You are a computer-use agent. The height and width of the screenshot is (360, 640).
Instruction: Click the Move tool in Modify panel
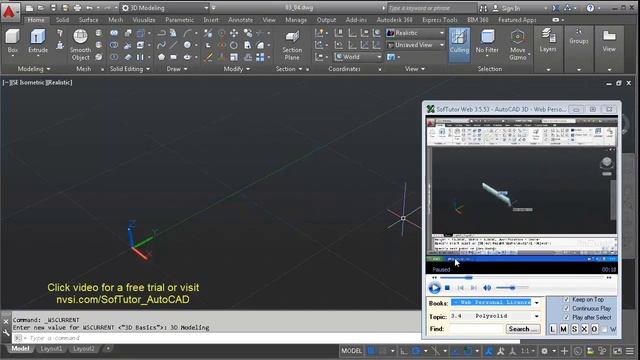click(234, 33)
